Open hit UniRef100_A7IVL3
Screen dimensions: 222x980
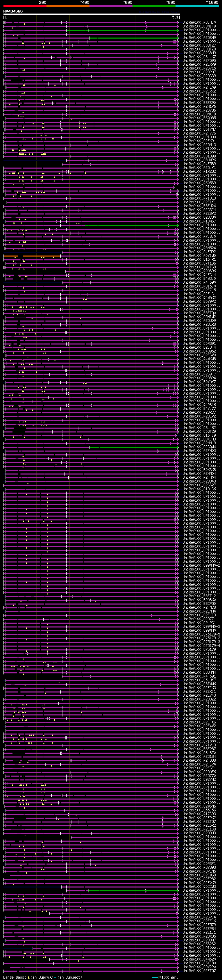point(199,745)
